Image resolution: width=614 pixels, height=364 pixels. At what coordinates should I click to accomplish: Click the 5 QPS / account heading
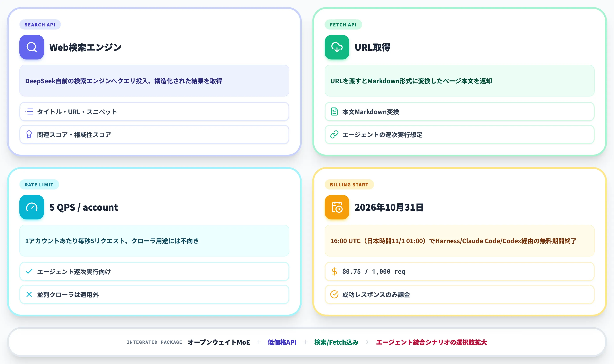click(83, 207)
